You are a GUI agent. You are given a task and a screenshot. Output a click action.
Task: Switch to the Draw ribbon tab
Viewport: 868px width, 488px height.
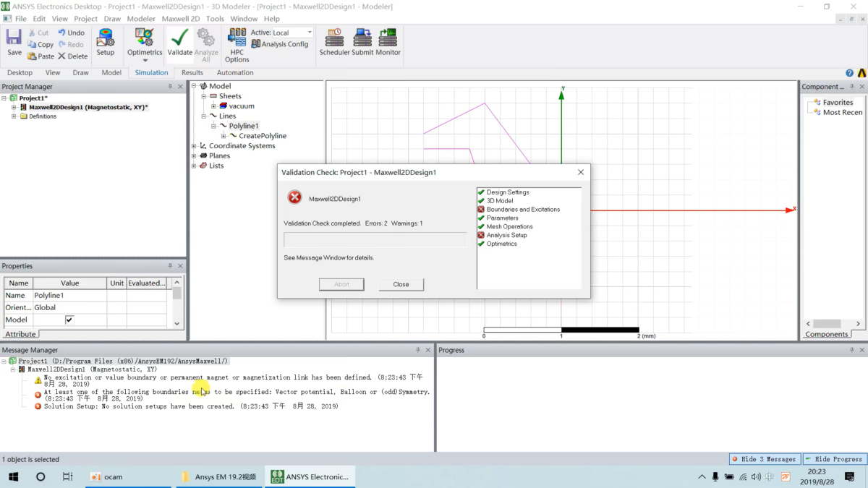coord(80,72)
